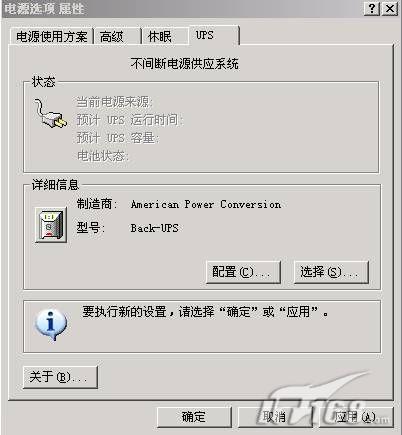Click the American Power Conversion manufacturer text

click(206, 204)
